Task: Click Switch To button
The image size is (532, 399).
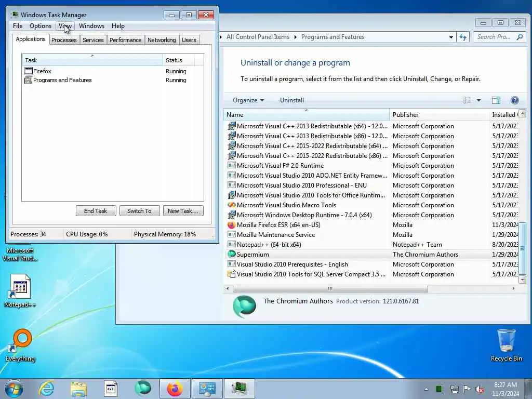Action: click(139, 211)
